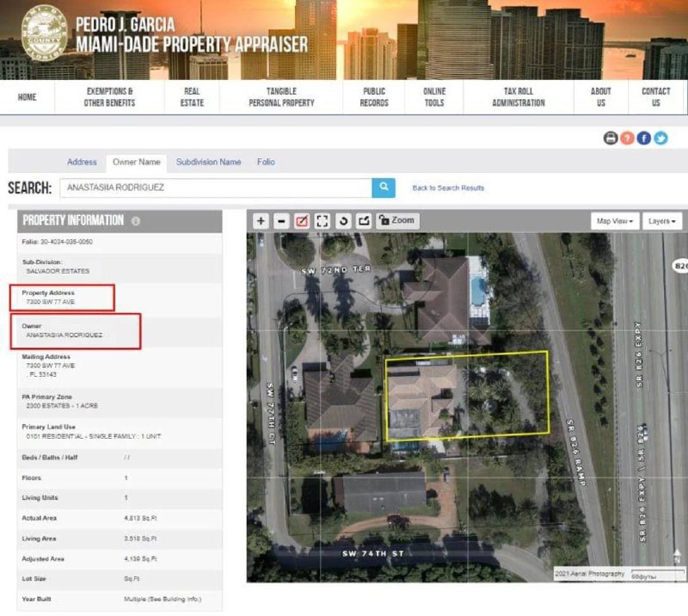Image resolution: width=688 pixels, height=616 pixels.
Task: Click the map zoom in plus button
Action: tap(261, 221)
